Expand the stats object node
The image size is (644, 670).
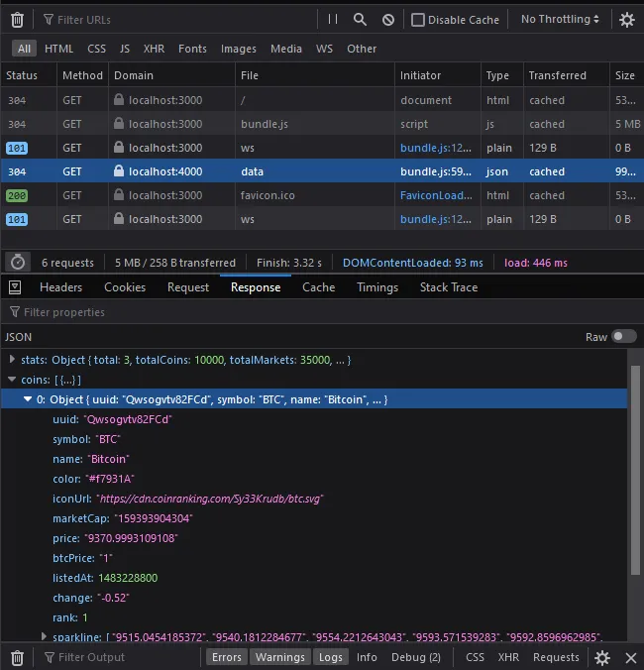pos(12,359)
